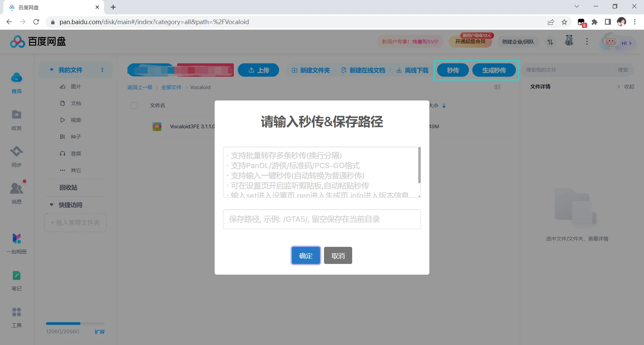644x345 pixels.
Task: Click the 新建文件夹 button
Action: [311, 70]
